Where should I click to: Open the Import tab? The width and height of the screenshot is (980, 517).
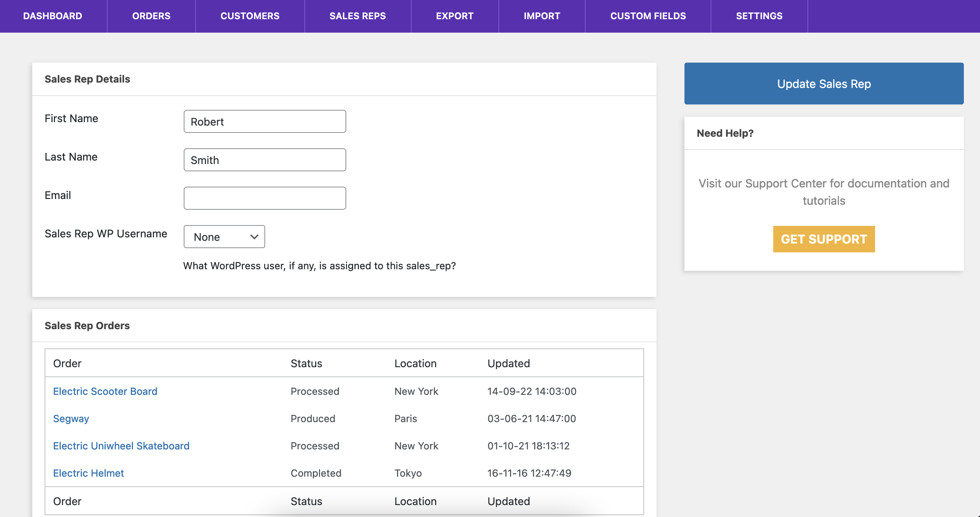(542, 16)
